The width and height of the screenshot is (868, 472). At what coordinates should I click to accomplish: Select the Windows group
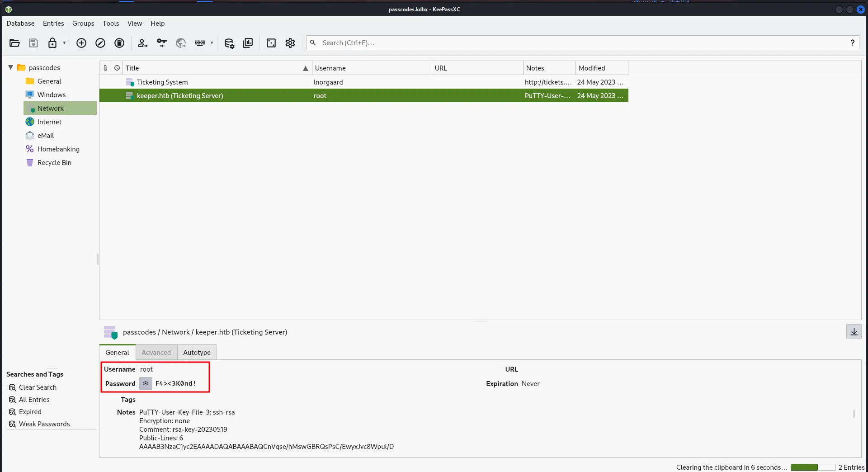(52, 94)
